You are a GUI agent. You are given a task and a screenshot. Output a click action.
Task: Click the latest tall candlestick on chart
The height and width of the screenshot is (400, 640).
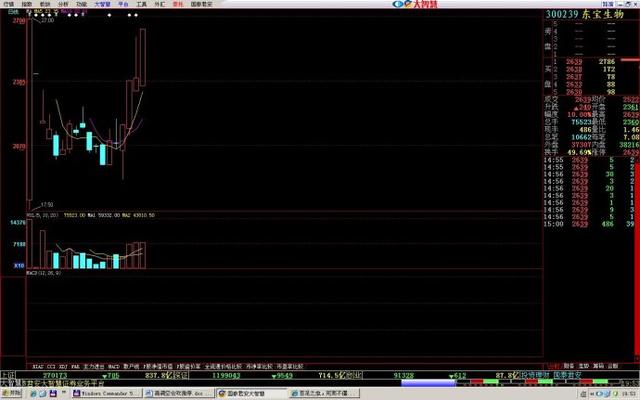point(143,57)
